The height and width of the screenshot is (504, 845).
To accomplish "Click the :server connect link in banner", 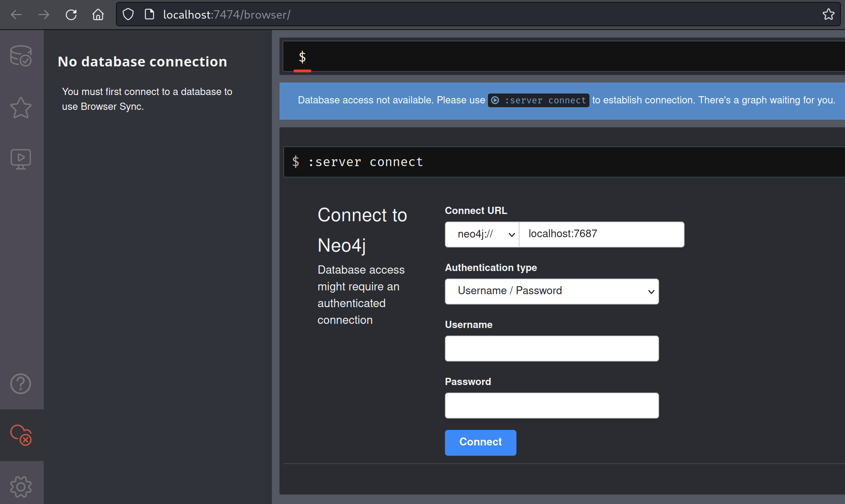I will [538, 100].
